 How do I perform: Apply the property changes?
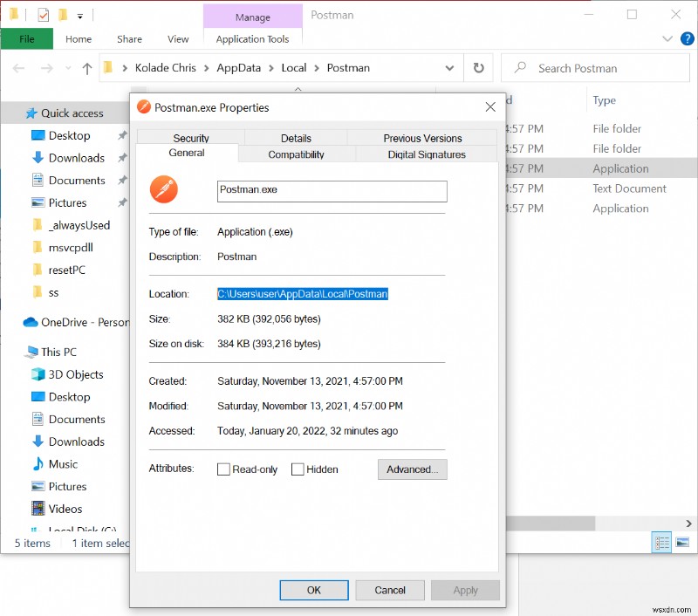(465, 590)
